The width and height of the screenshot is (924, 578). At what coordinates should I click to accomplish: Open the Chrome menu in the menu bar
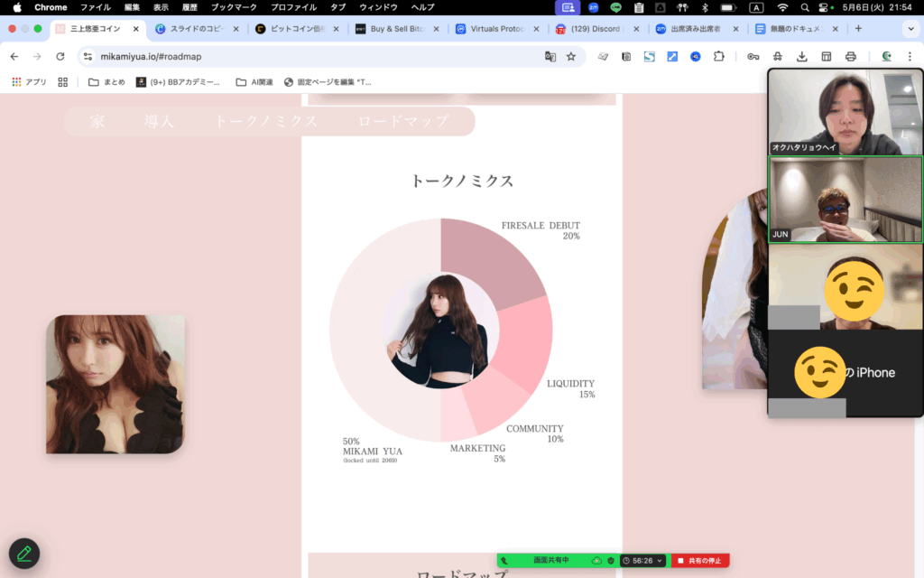click(x=51, y=7)
